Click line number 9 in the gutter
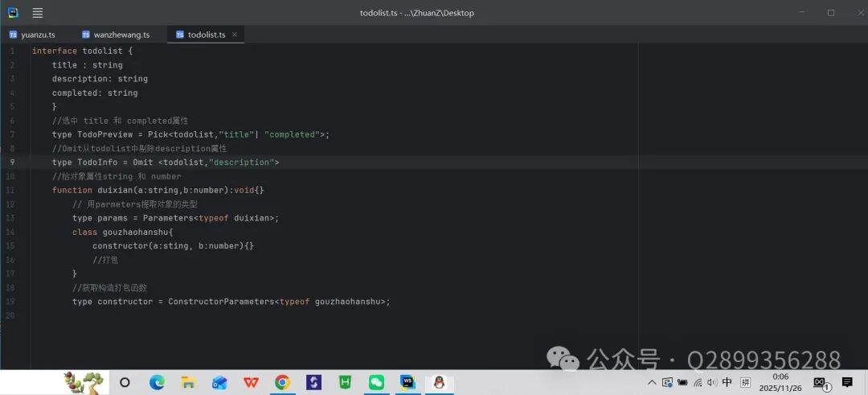The image size is (868, 395). pyautogui.click(x=13, y=163)
